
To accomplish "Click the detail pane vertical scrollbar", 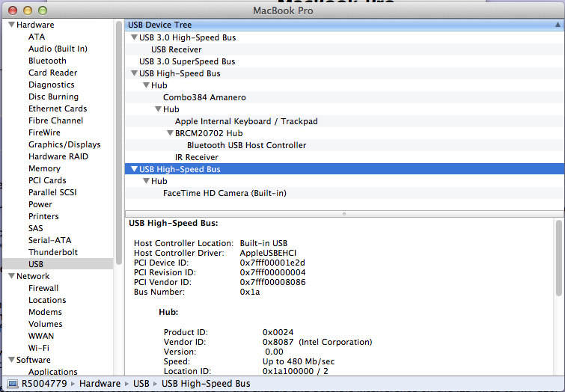I will coord(559,258).
